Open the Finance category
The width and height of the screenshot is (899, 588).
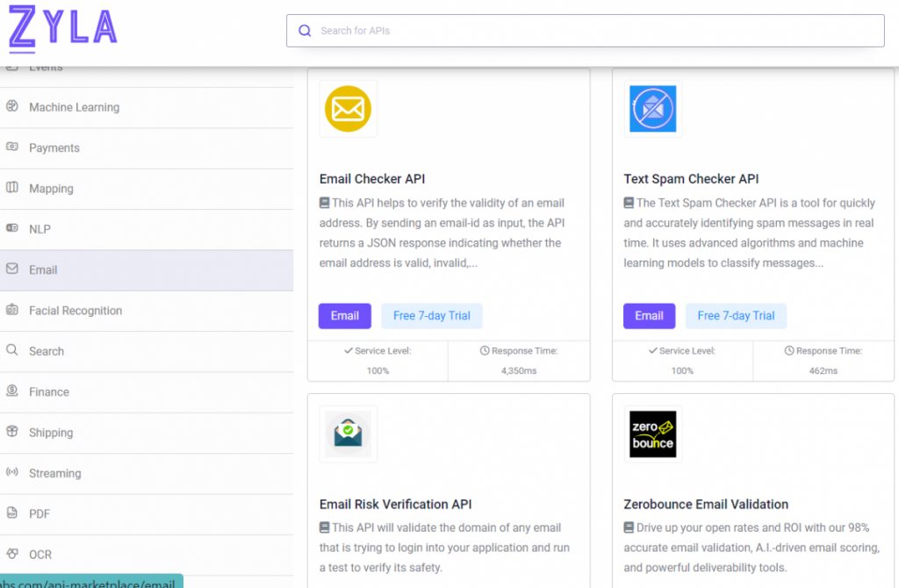coord(147,392)
